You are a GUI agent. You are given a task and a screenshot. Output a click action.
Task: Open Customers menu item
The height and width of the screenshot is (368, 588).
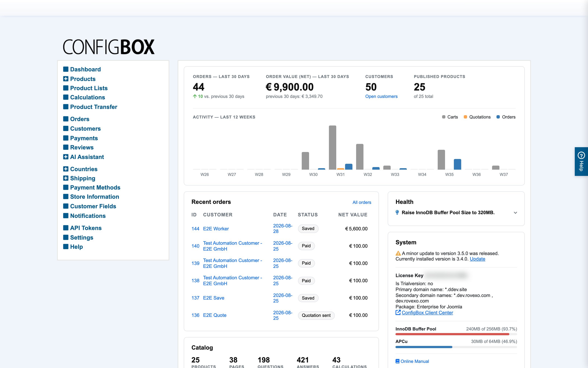(85, 128)
